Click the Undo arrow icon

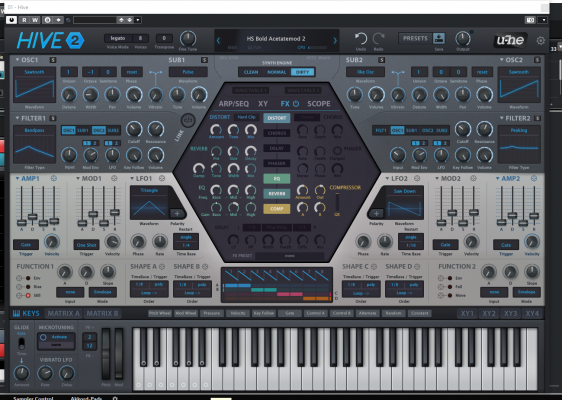(361, 38)
